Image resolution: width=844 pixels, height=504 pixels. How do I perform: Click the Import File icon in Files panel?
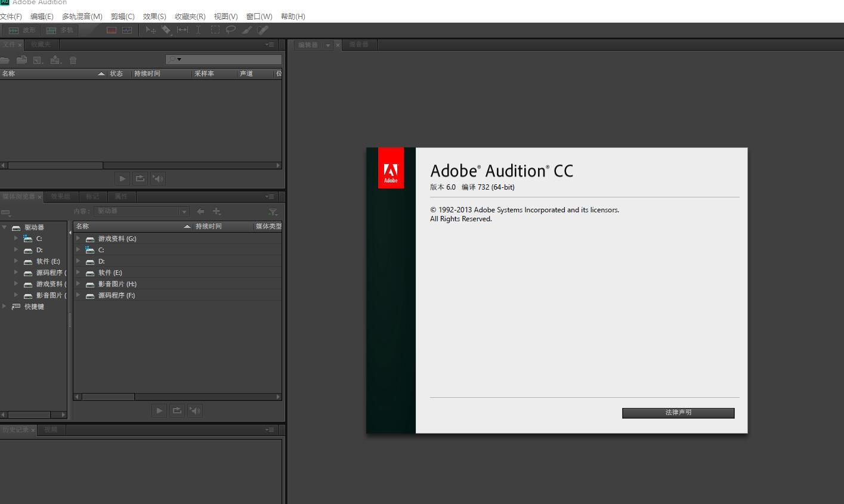click(21, 60)
